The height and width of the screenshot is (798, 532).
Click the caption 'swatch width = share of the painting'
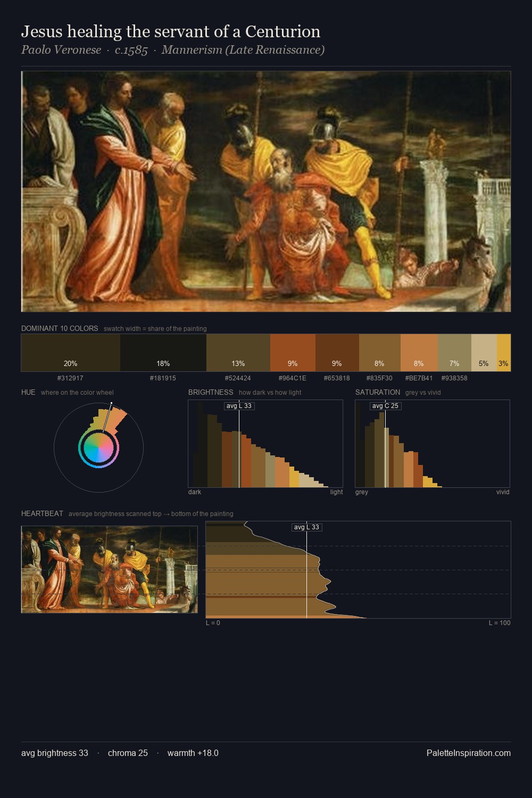(x=155, y=329)
